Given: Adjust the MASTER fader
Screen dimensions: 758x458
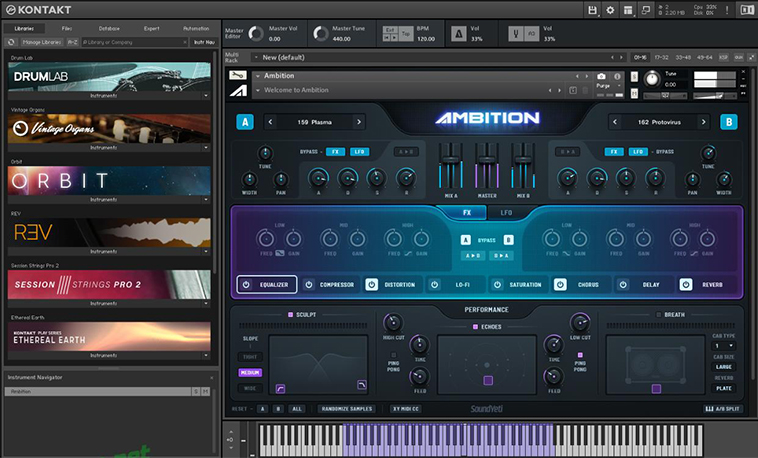Looking at the screenshot, I should (487, 160).
